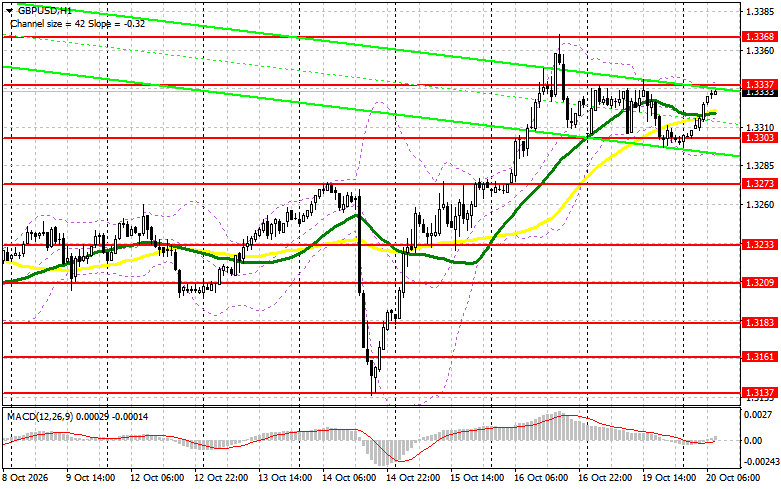Click the current price tag 1.3333
The image size is (781, 489).
pyautogui.click(x=760, y=93)
